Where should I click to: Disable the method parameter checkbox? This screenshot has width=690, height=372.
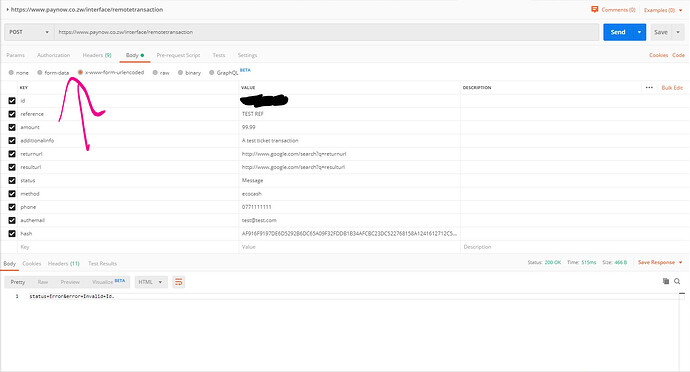pos(12,194)
